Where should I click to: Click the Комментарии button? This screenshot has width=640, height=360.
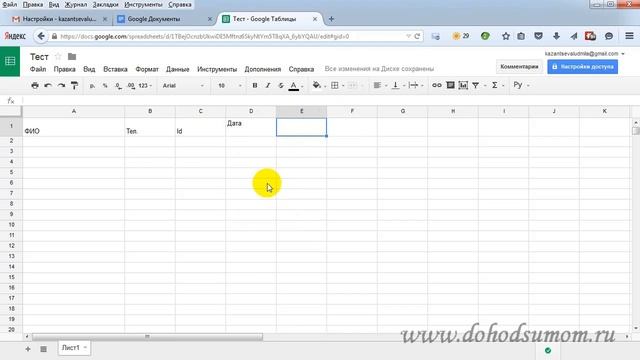coord(519,67)
